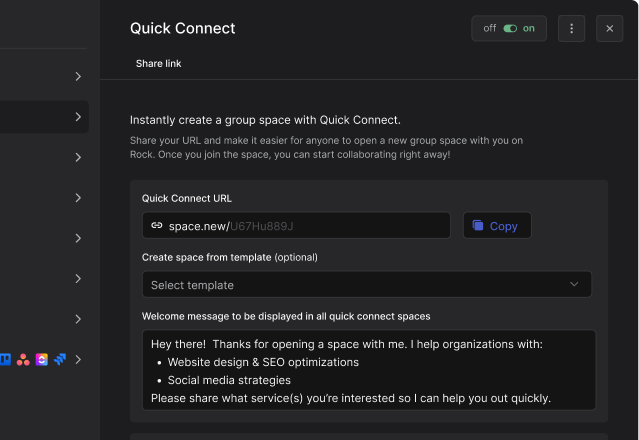Click the "off" label beside the switch
The height and width of the screenshot is (440, 639).
pos(490,29)
